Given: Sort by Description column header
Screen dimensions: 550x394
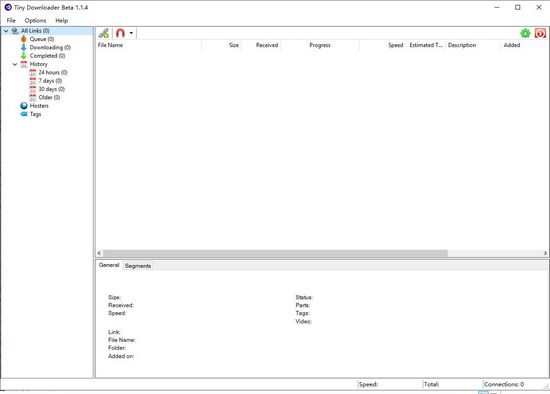Looking at the screenshot, I should coord(473,45).
